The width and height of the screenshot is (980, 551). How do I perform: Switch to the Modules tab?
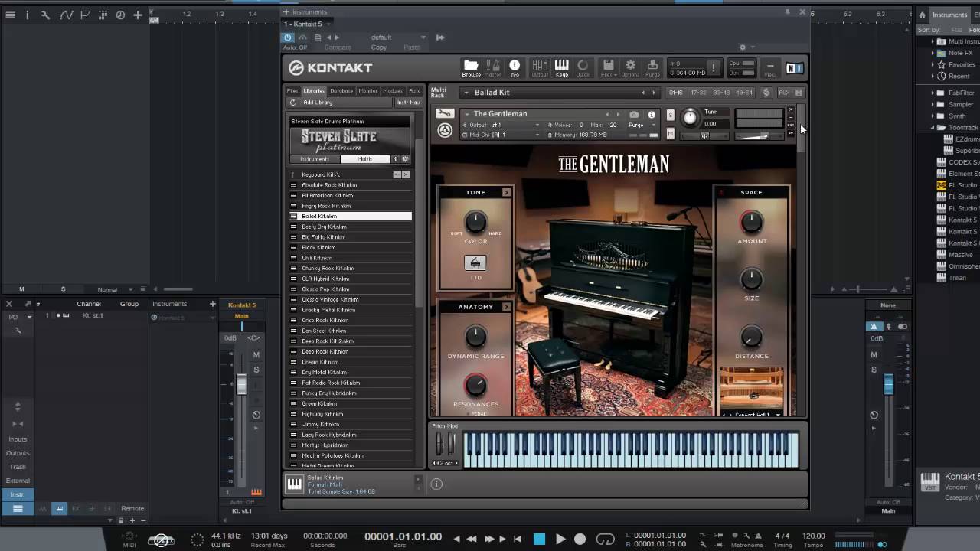[x=393, y=91]
